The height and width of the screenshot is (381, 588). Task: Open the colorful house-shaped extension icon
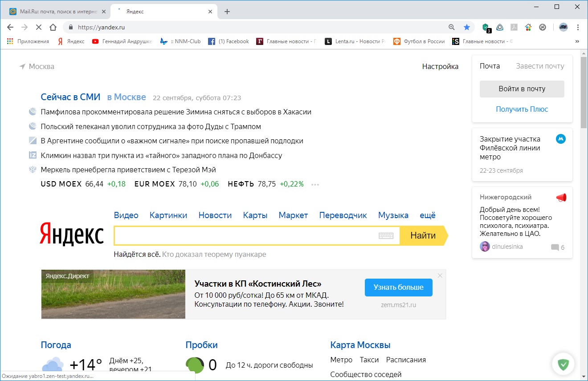[x=528, y=27]
